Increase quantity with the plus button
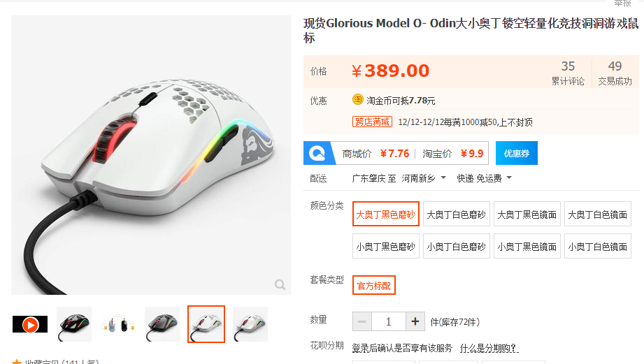The width and height of the screenshot is (644, 364). (415, 321)
